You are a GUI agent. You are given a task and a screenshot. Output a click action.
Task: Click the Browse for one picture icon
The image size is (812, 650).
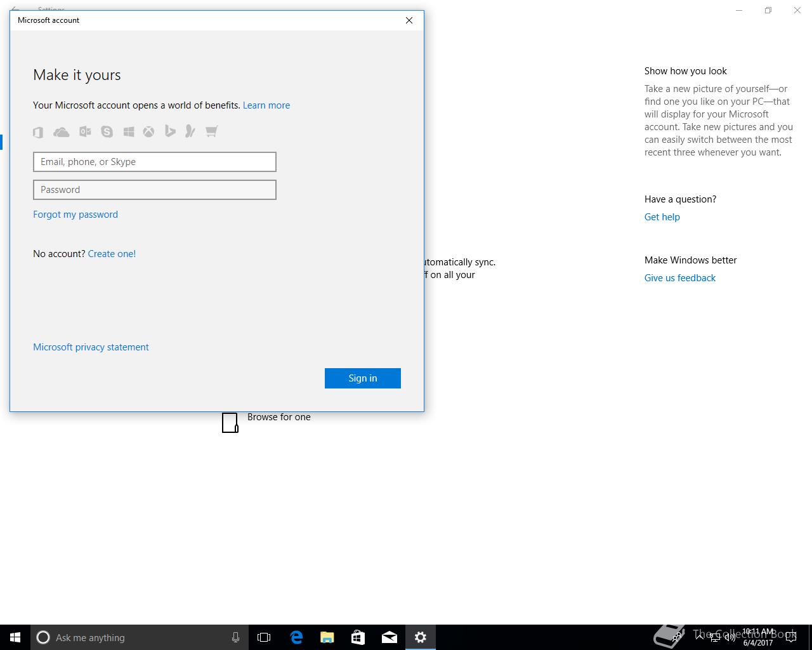click(230, 422)
